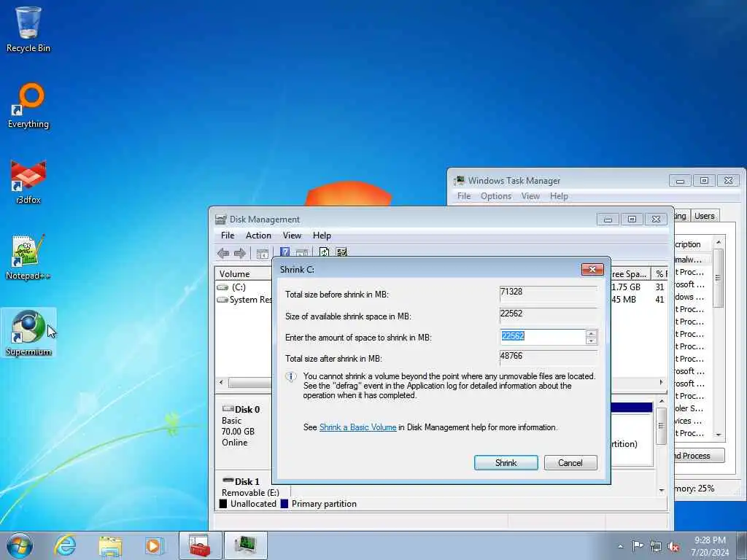Screen dimensions: 747x560
Task: Switch to the Users tab in Task Manager
Action: pyautogui.click(x=704, y=216)
